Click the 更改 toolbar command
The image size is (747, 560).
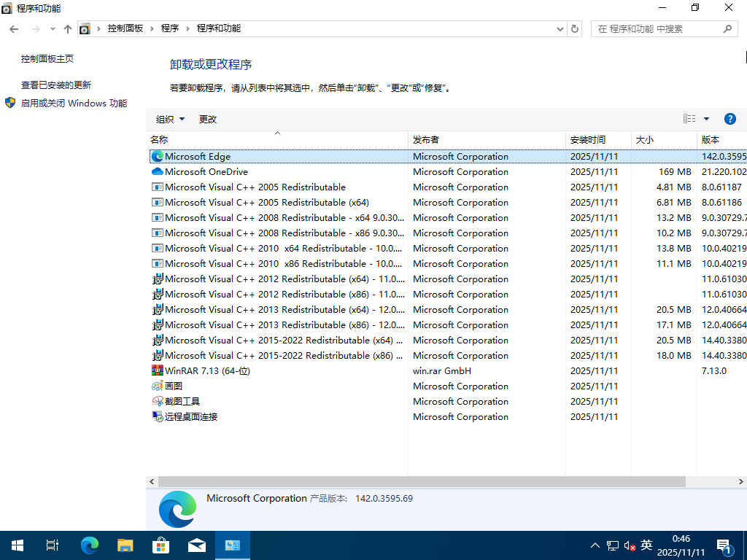pyautogui.click(x=208, y=118)
